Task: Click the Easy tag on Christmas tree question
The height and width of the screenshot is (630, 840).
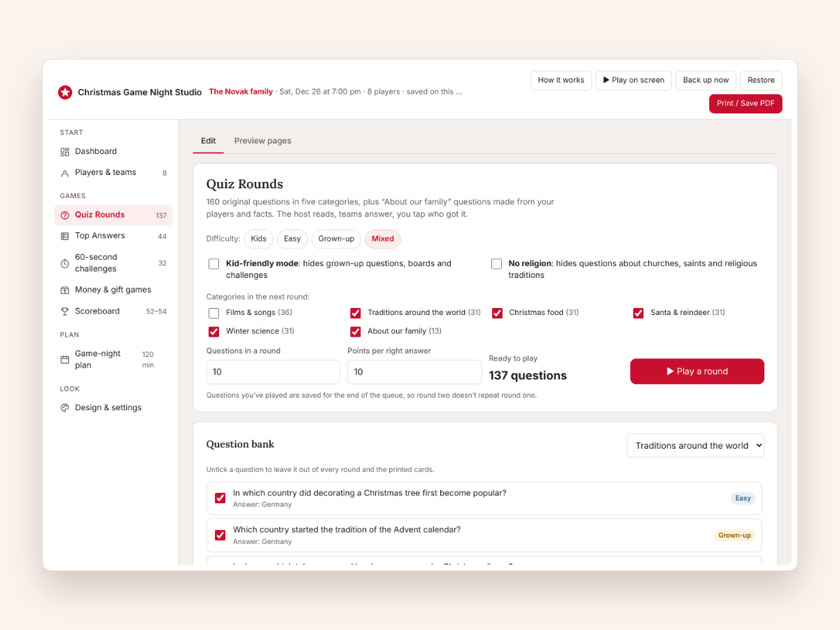Action: (743, 498)
